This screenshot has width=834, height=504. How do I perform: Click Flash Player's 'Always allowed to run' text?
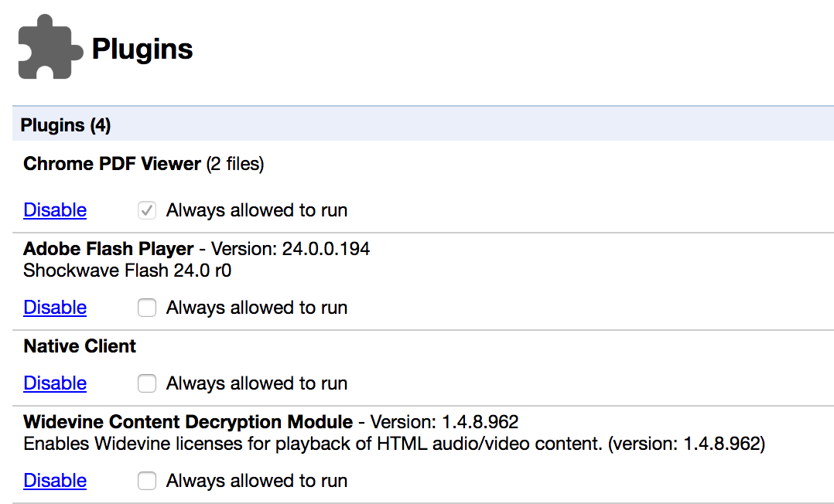[x=256, y=308]
